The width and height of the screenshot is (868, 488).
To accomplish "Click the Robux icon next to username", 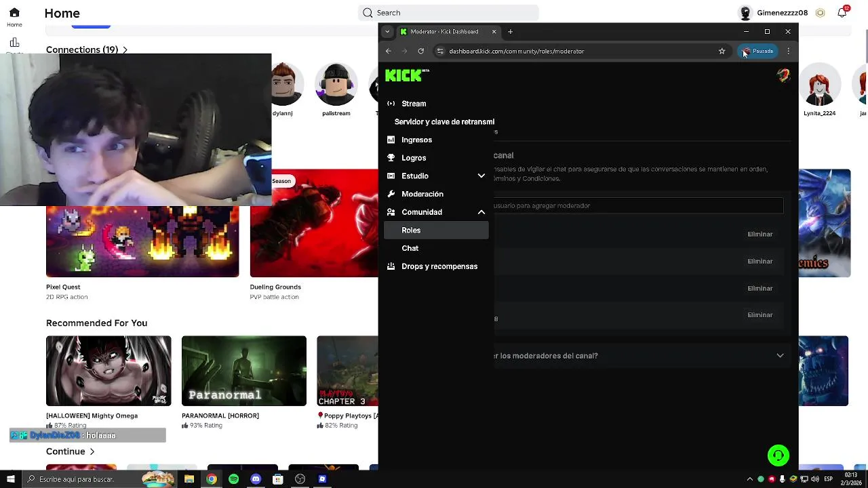I will (821, 13).
